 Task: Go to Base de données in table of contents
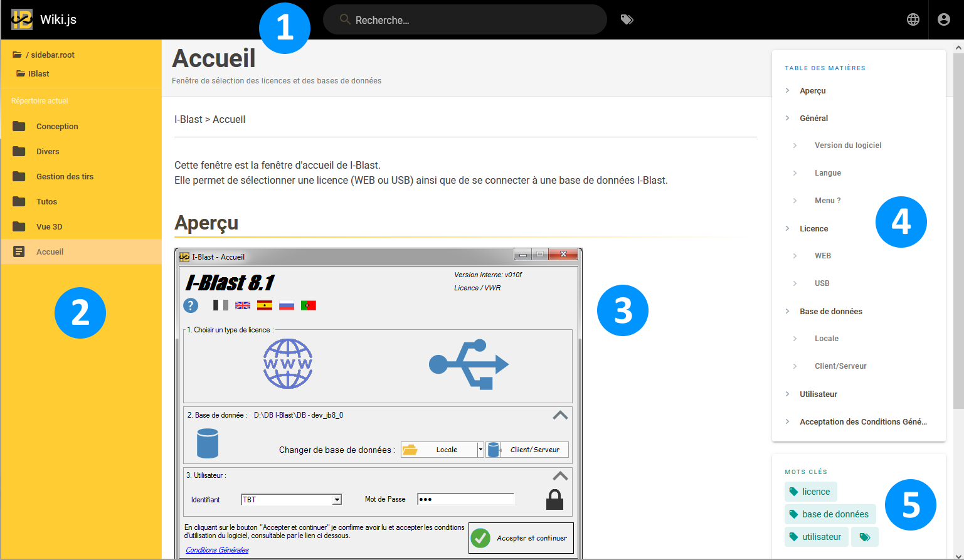click(x=830, y=311)
